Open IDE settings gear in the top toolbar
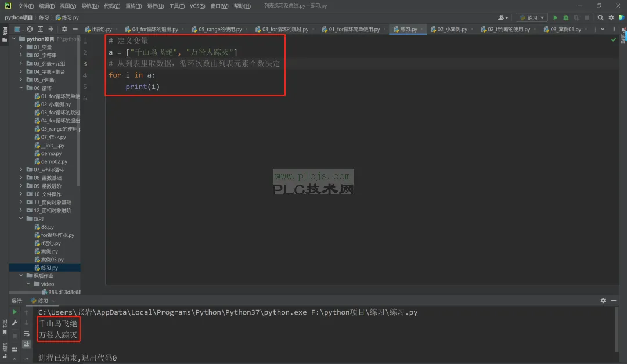Image resolution: width=627 pixels, height=364 pixels. [x=611, y=17]
